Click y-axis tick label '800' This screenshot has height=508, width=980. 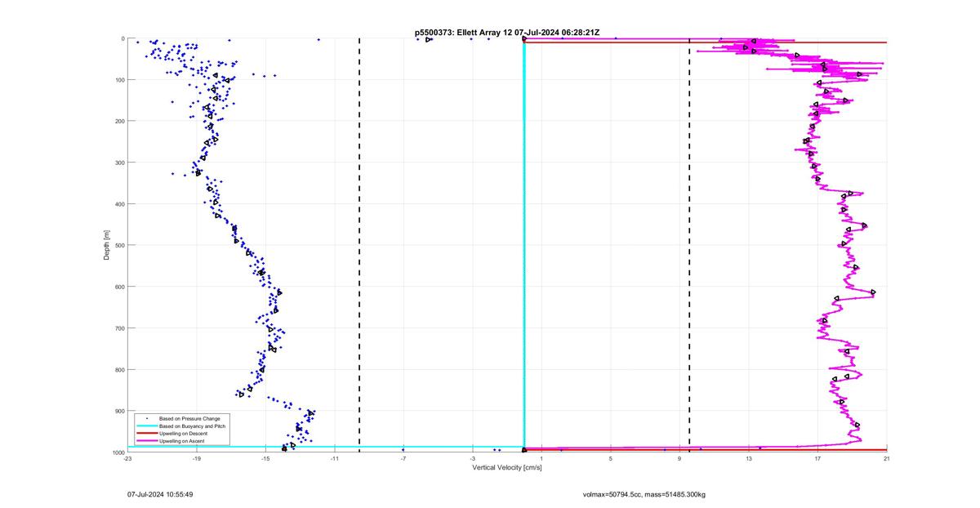118,369
